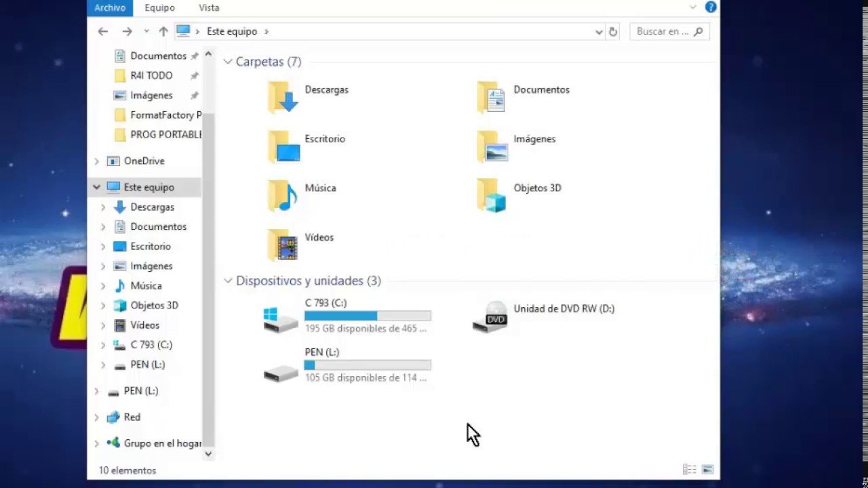Switch to large icons view in status bar

point(707,469)
